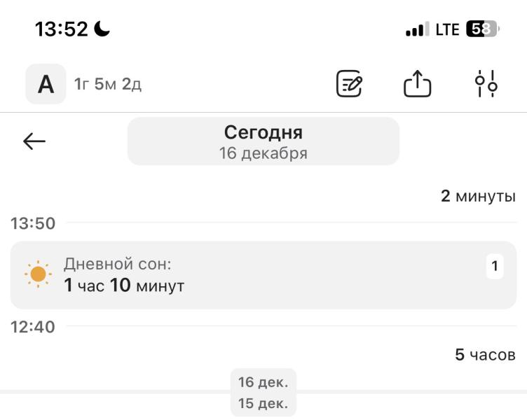Tap the "5 часов" awake duration
Viewport: 527px width, 420px height.
tap(485, 355)
